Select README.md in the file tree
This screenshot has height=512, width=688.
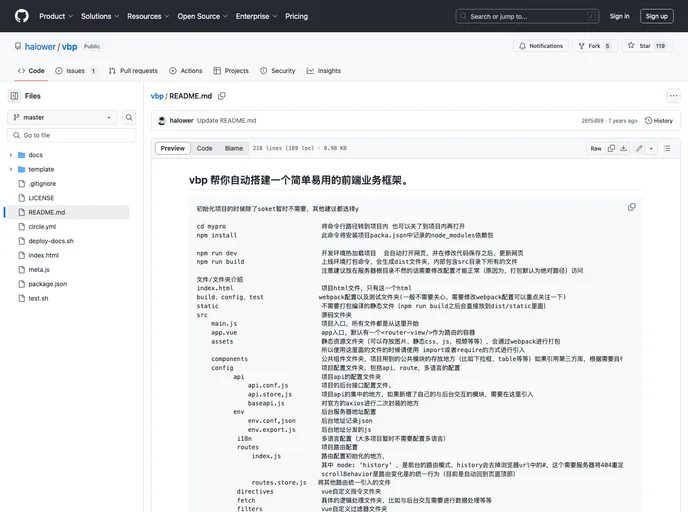point(68,212)
